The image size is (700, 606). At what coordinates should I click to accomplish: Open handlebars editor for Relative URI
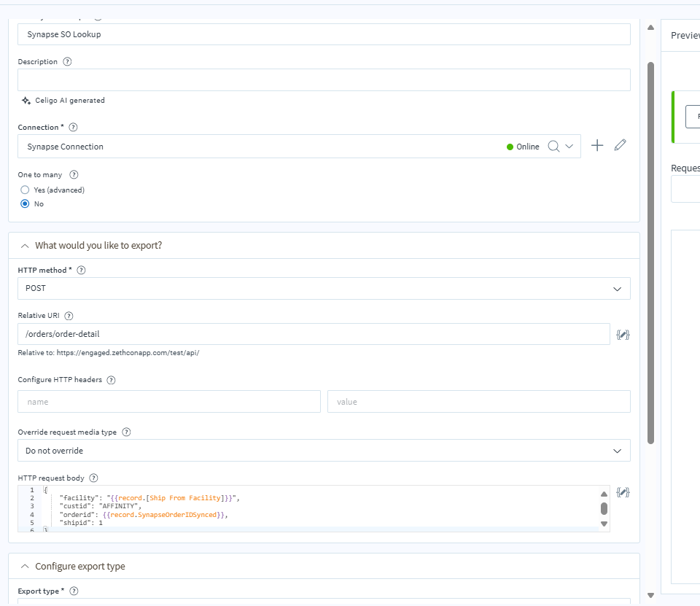click(x=623, y=335)
